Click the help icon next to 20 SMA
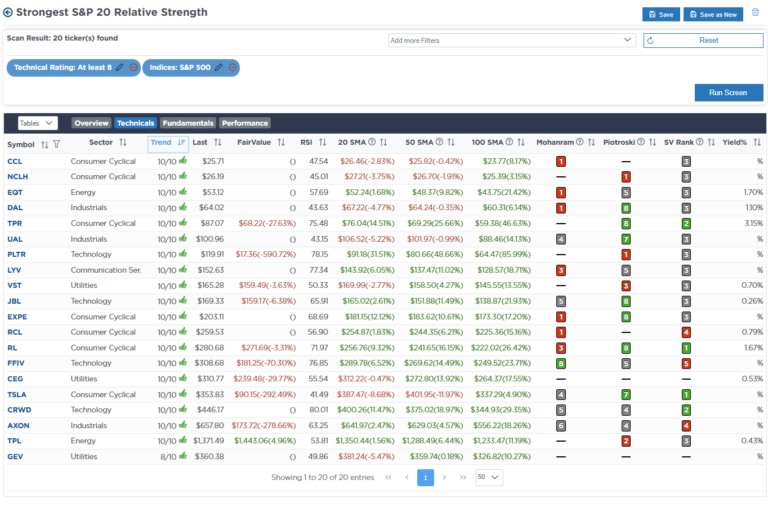Viewport: 768px width, 507px height. pyautogui.click(x=374, y=143)
